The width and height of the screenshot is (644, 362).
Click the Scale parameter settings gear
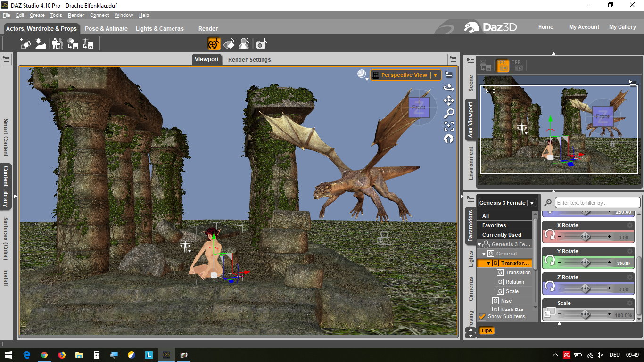pyautogui.click(x=630, y=303)
